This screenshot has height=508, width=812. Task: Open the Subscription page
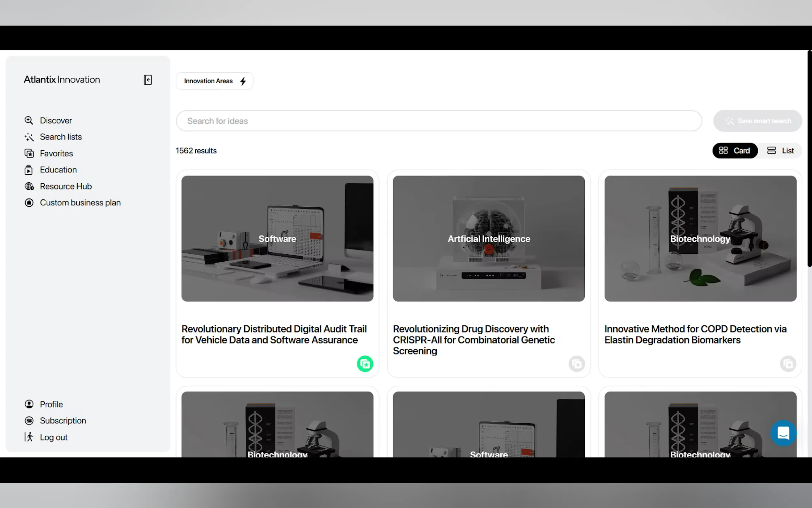(x=63, y=421)
